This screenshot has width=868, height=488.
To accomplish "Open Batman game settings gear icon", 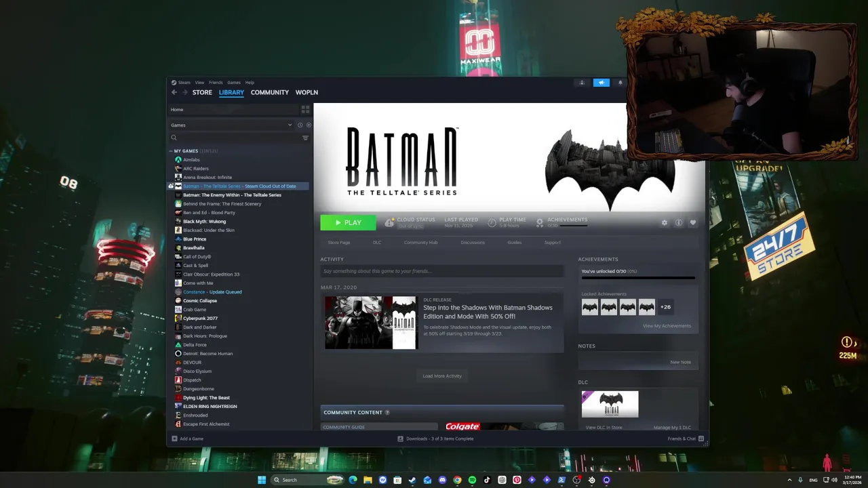I will pos(665,222).
